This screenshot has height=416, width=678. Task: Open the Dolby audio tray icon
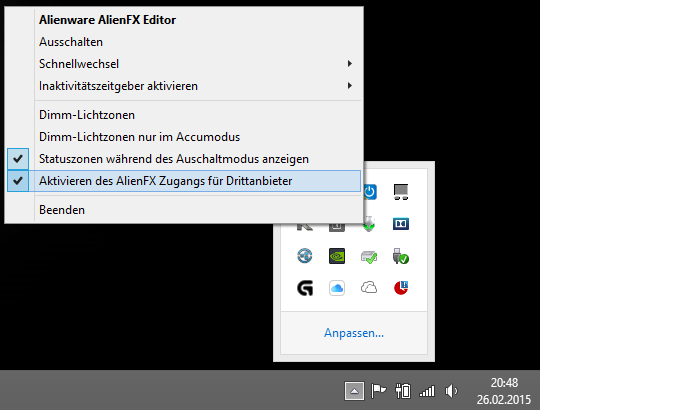pyautogui.click(x=401, y=224)
